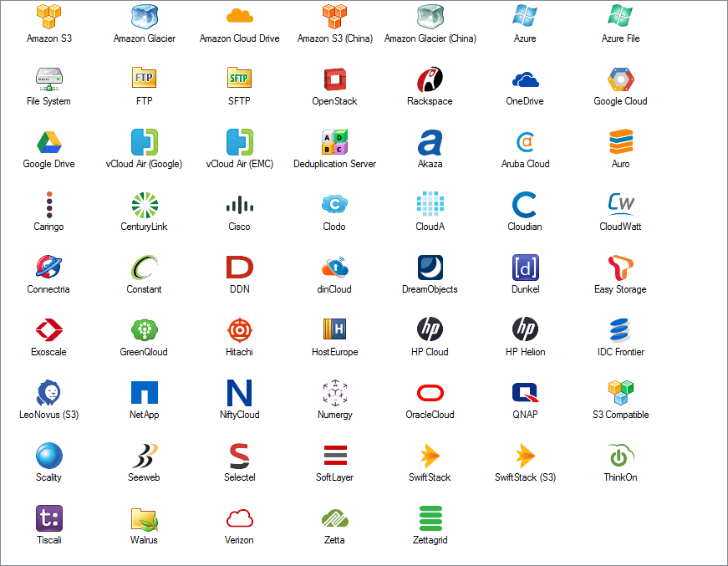Choose the NetApp blue icon
This screenshot has width=728, height=566.
click(x=145, y=393)
